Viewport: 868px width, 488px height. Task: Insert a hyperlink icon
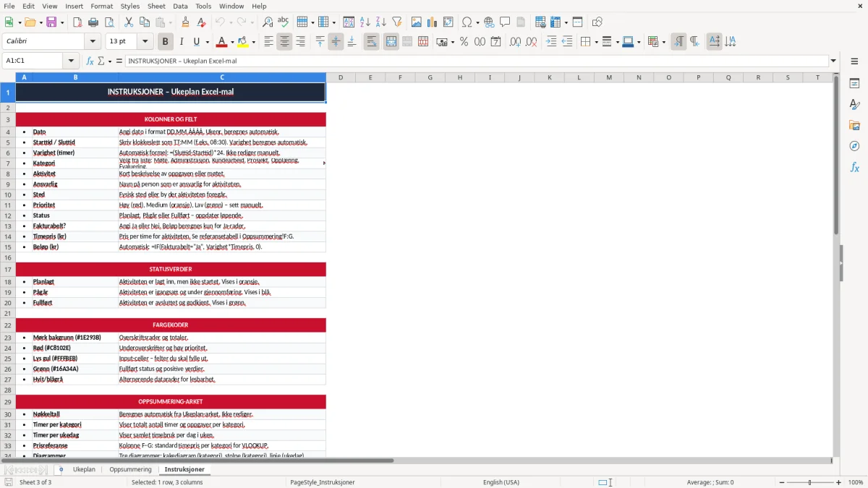(490, 22)
